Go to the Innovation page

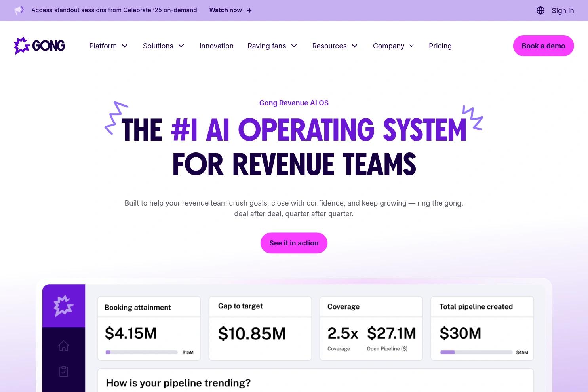pyautogui.click(x=217, y=46)
